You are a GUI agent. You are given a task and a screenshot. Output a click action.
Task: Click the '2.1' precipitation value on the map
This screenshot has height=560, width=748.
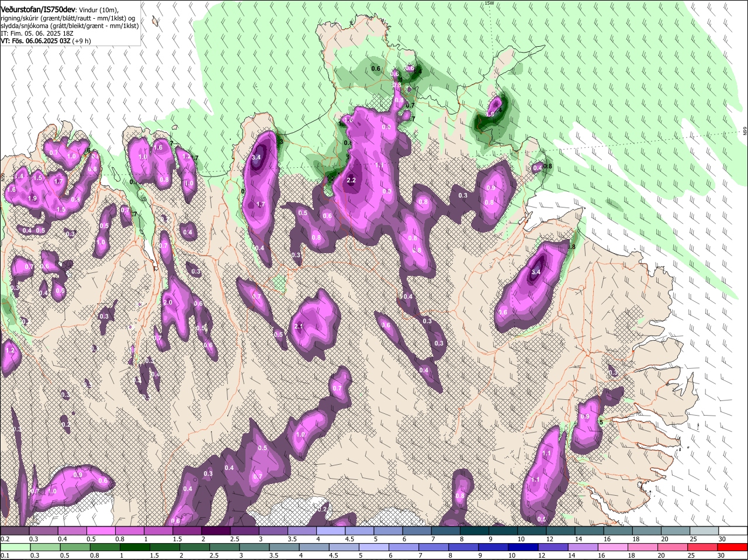pos(298,326)
